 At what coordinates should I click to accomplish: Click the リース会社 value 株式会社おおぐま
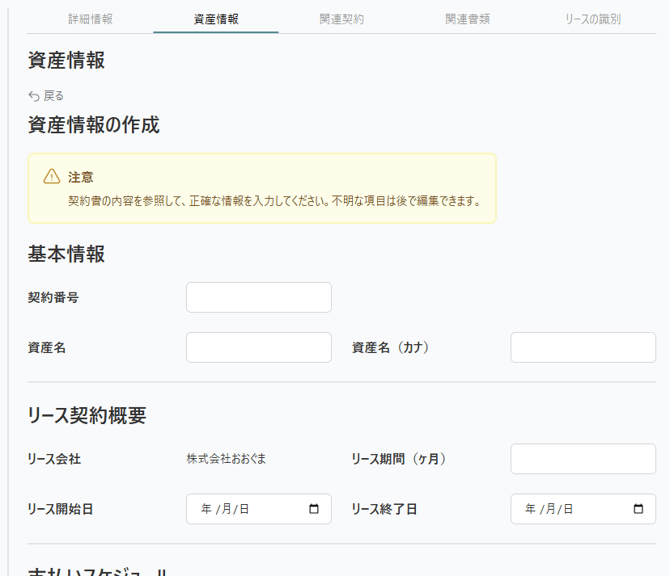tap(226, 459)
